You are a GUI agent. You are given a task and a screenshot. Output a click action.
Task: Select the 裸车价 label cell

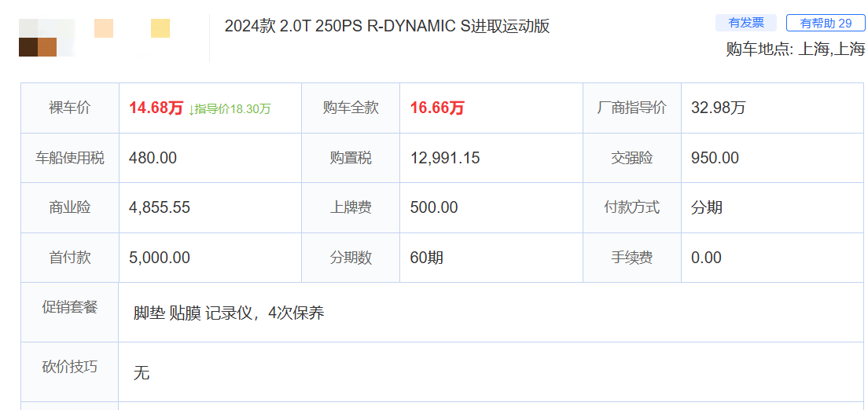[x=70, y=108]
